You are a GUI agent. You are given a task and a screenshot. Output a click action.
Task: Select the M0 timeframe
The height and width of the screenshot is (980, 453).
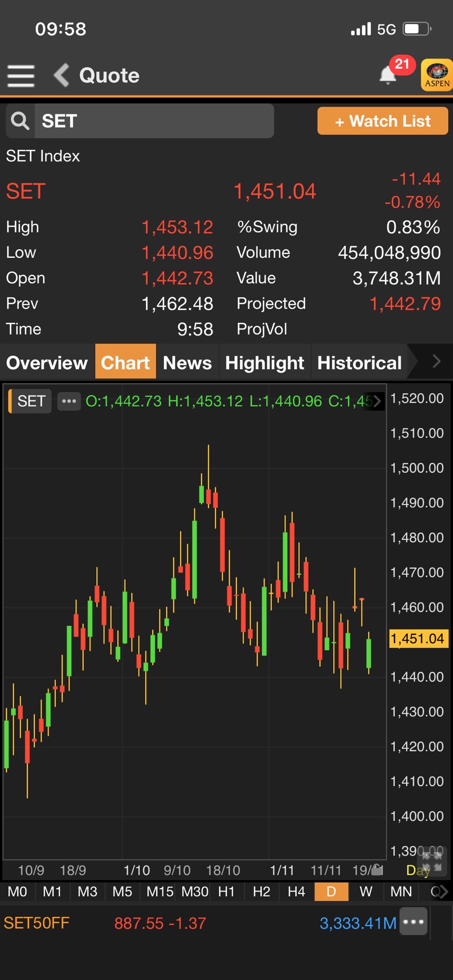(17, 891)
